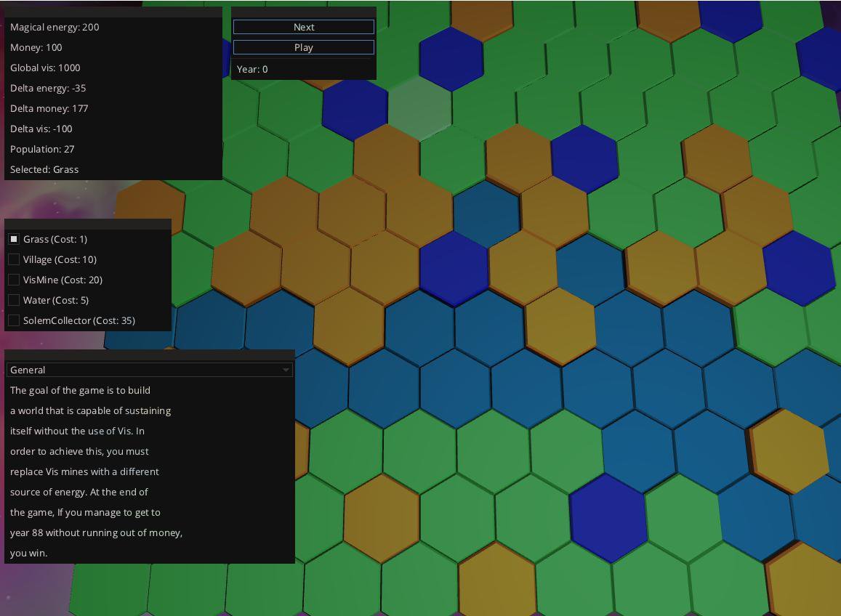Click the Delta money: 177 line
Screen dimensions: 841x616
(x=49, y=108)
